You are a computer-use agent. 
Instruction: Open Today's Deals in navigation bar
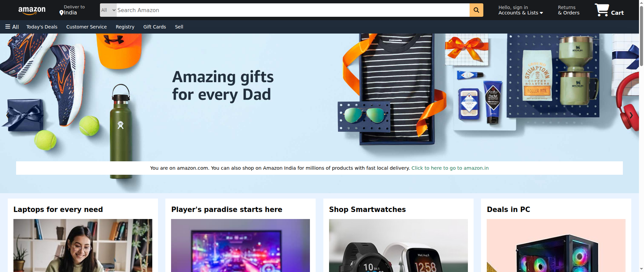tap(42, 27)
